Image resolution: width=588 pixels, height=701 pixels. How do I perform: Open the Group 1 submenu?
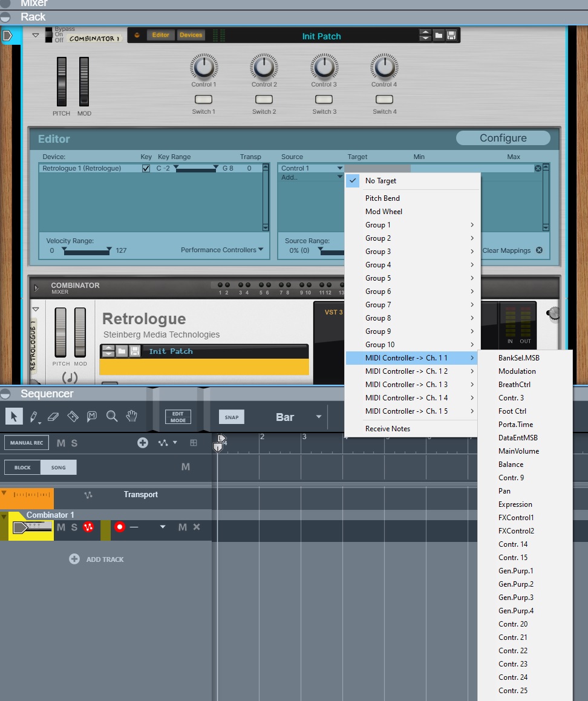point(412,225)
